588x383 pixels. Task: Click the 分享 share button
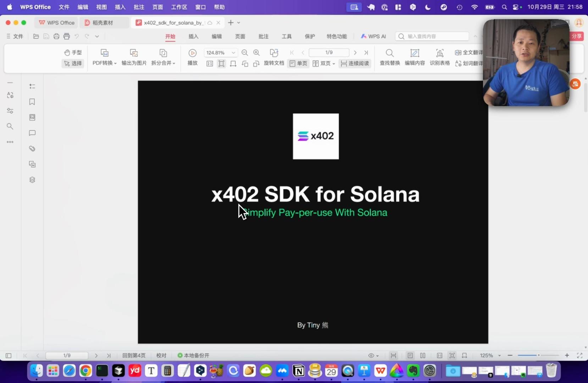577,36
